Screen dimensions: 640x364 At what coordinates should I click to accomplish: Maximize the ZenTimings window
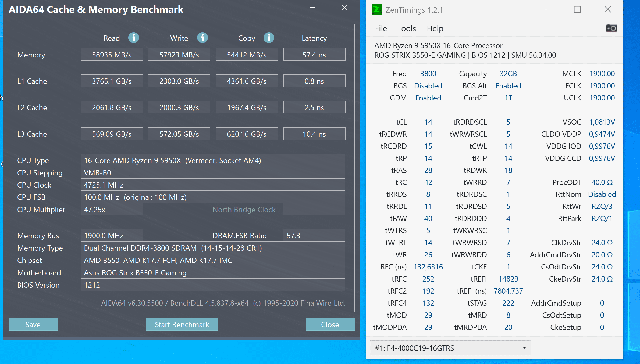coord(577,10)
